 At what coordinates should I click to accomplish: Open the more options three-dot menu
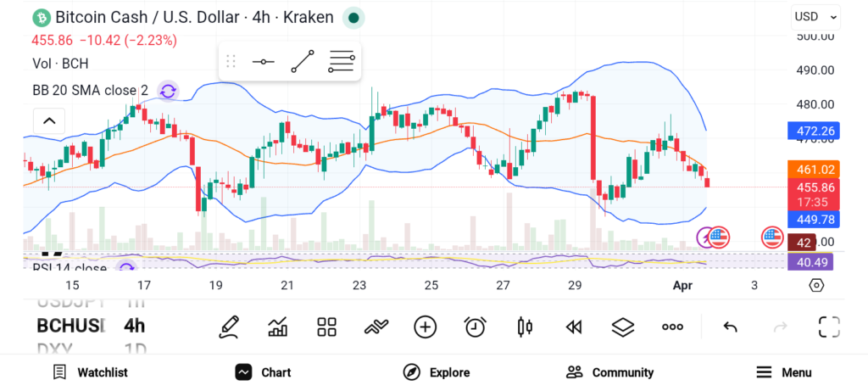(x=673, y=327)
